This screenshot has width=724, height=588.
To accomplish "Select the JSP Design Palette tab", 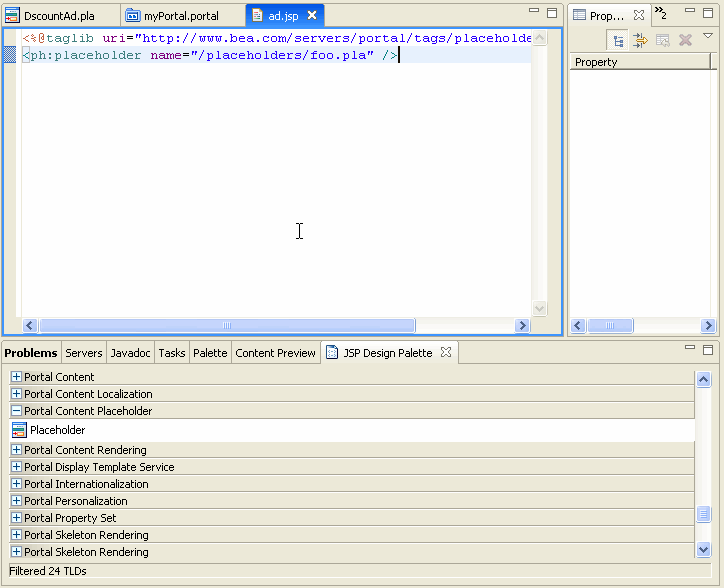I will coord(387,353).
